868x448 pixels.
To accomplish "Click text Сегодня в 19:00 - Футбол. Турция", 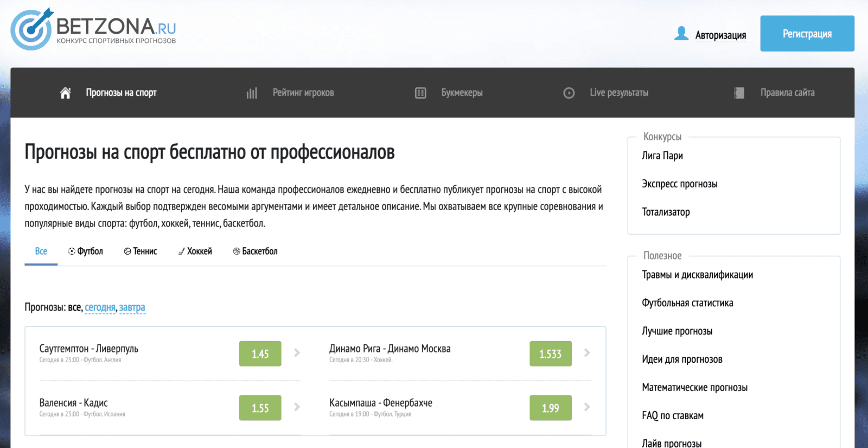I will (x=370, y=414).
